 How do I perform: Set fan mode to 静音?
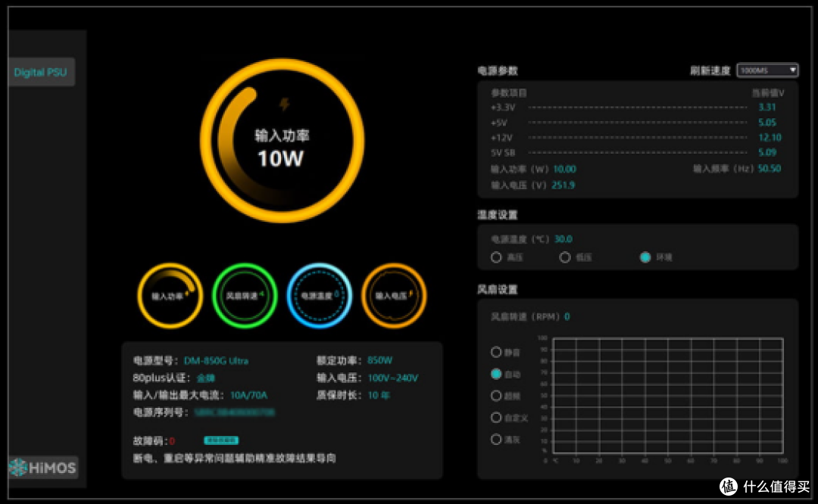point(496,353)
